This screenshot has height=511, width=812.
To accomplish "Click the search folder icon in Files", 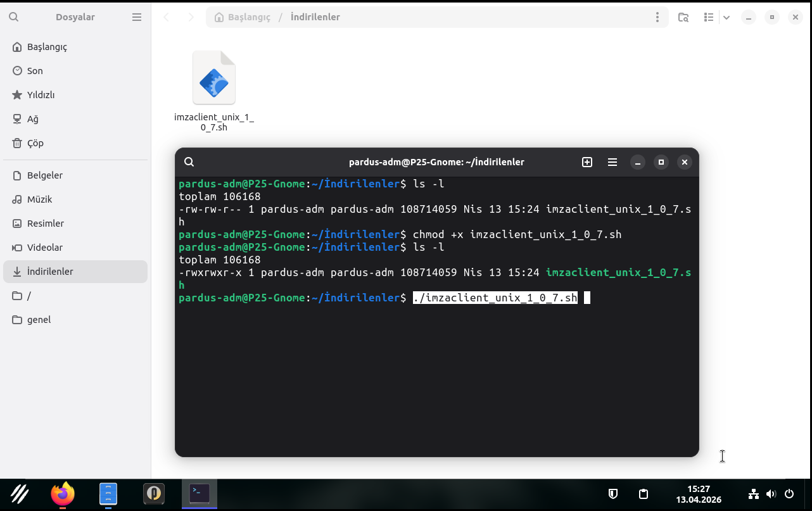I will click(683, 17).
